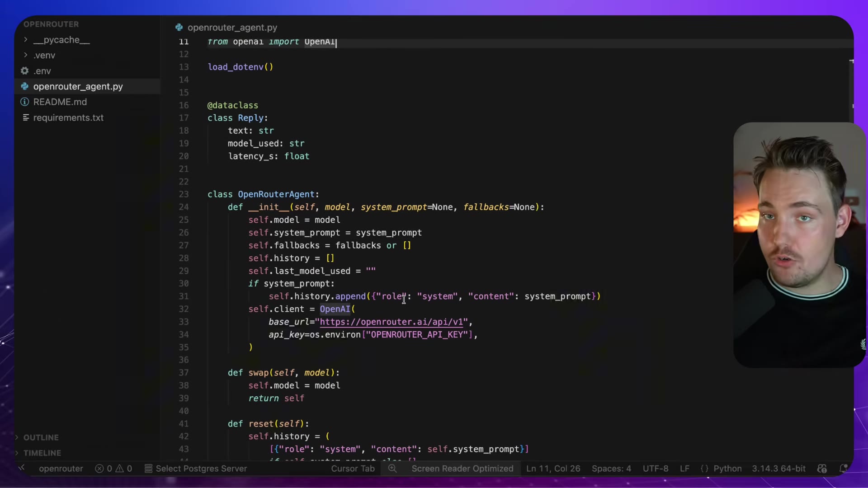Click the info icon next to README.md
Image resolution: width=868 pixels, height=488 pixels.
tap(25, 102)
